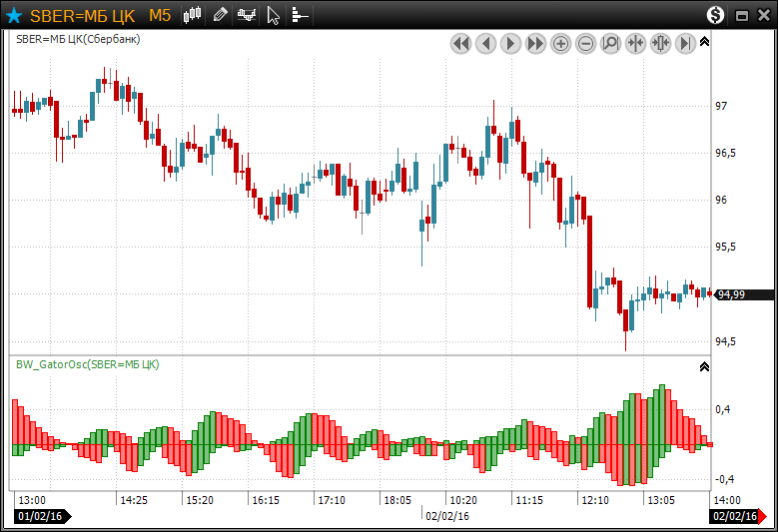Image resolution: width=778 pixels, height=532 pixels.
Task: Click the blue star favorite icon
Action: click(x=14, y=15)
